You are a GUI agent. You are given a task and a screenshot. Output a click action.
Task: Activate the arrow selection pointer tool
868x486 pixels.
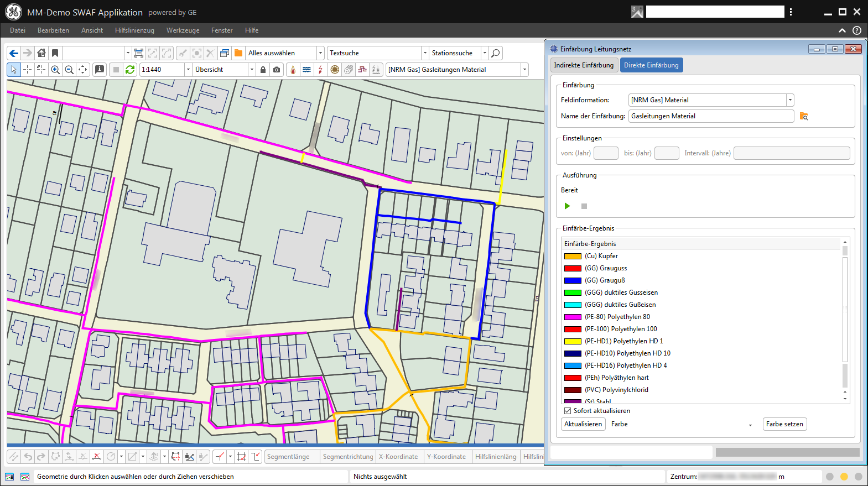click(14, 70)
